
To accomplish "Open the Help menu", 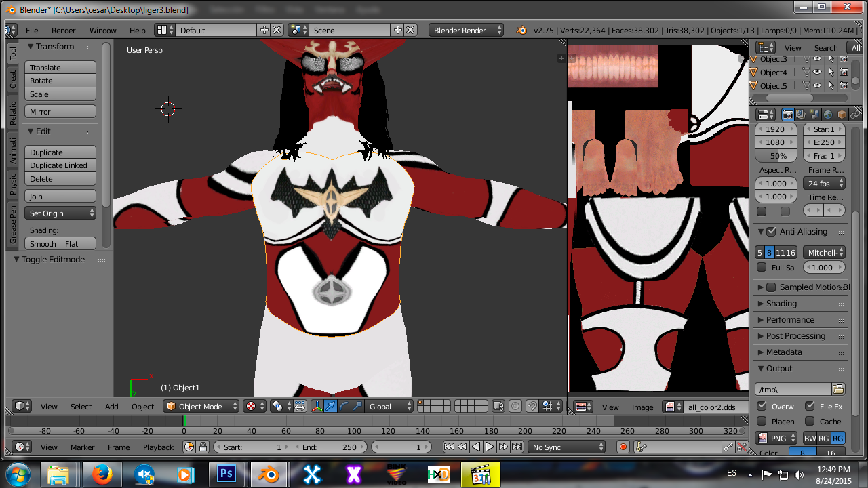I will (138, 30).
